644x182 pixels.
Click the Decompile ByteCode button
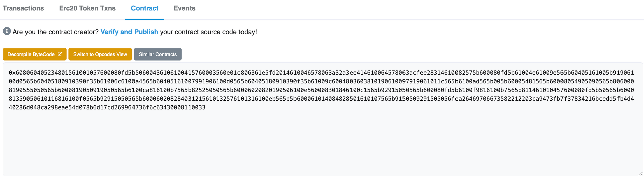pos(35,54)
